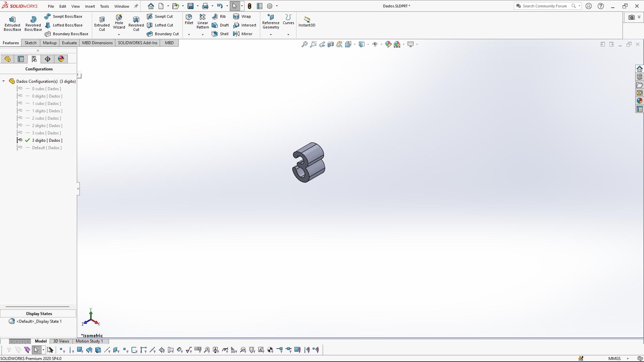644x362 pixels.
Task: Toggle the Rebuild traffic light icon
Action: click(x=250, y=6)
